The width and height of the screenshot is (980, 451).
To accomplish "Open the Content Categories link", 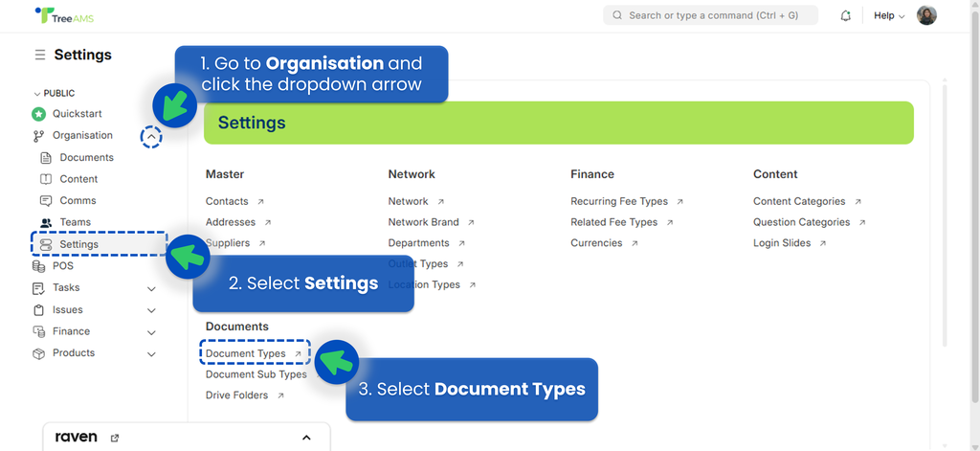I will 799,202.
